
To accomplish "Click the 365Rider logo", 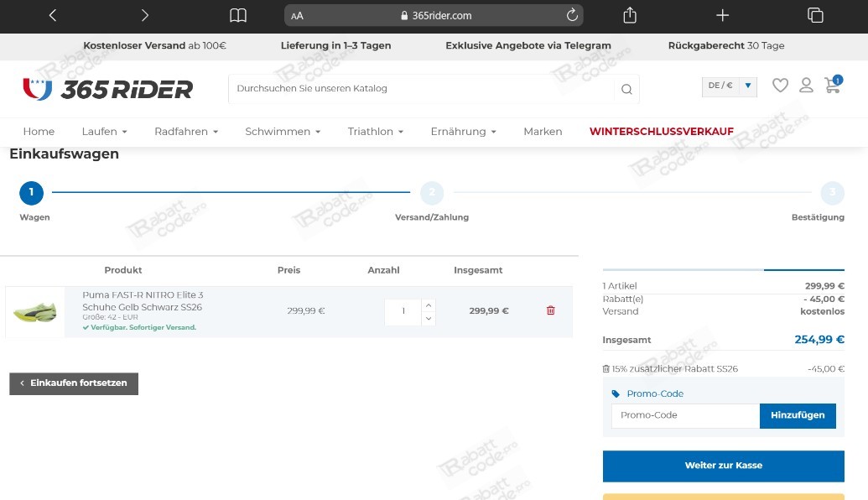I will click(107, 88).
